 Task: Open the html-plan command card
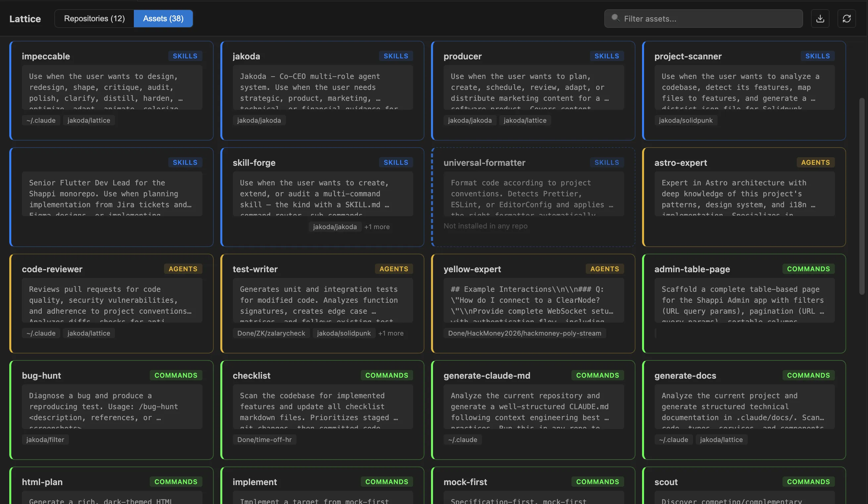pos(111,486)
